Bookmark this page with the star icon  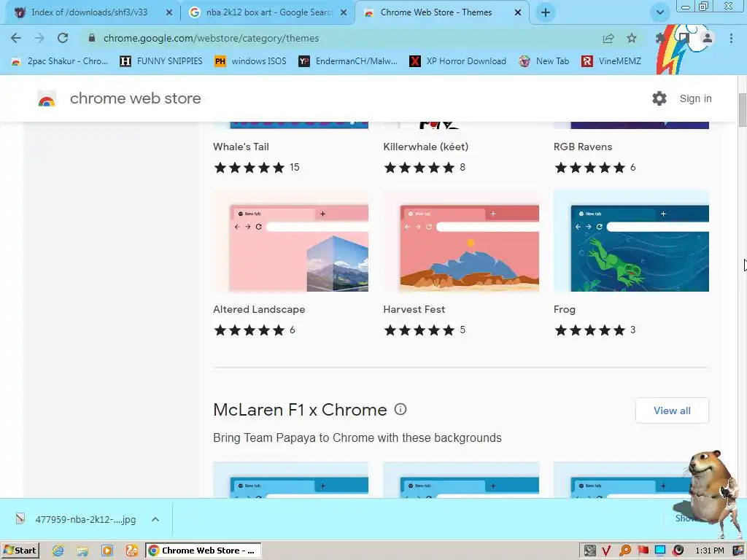coord(632,38)
